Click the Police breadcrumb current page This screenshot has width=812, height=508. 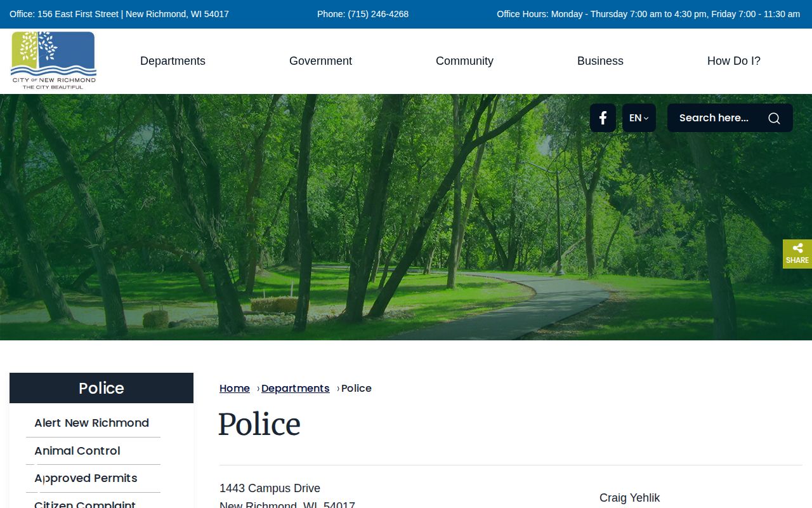pyautogui.click(x=357, y=389)
